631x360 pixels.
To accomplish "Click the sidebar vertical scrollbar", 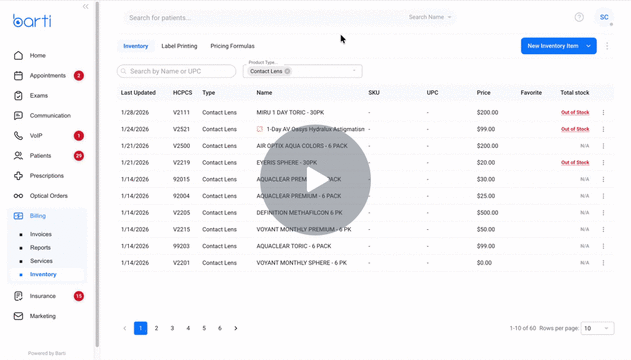I will point(97,174).
